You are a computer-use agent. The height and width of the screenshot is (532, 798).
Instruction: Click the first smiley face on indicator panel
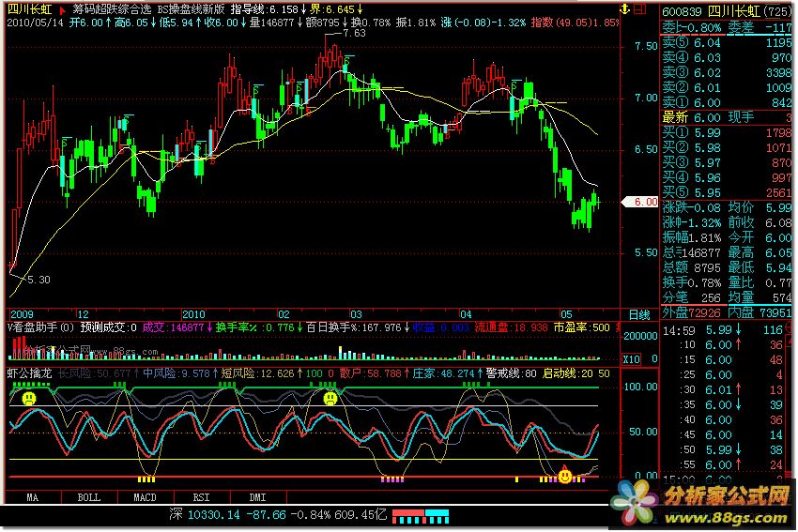pyautogui.click(x=30, y=398)
